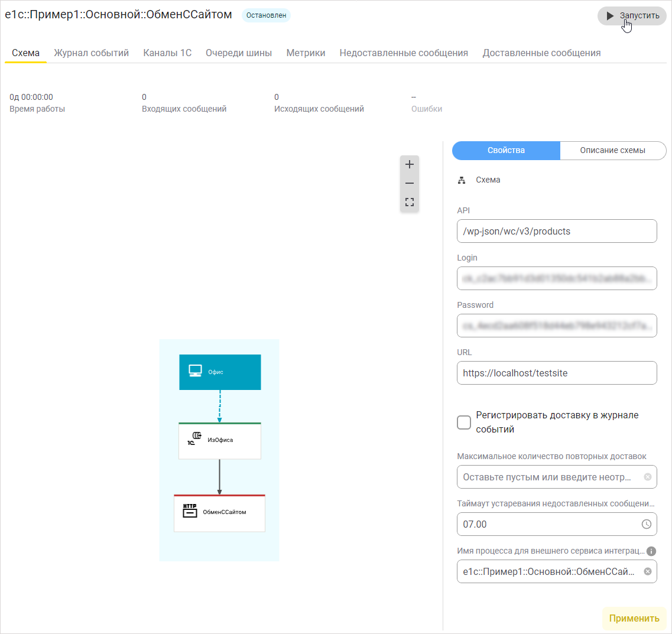Click the zoom in plus icon

(x=410, y=164)
